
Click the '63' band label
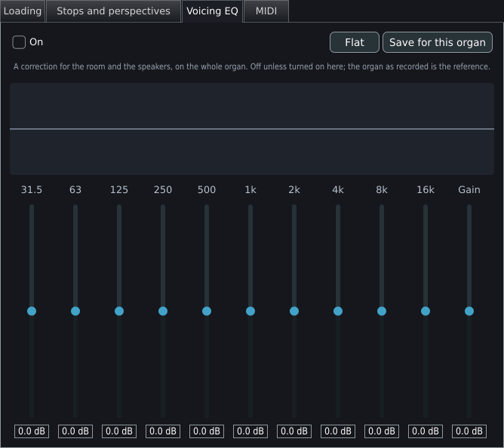tap(75, 189)
